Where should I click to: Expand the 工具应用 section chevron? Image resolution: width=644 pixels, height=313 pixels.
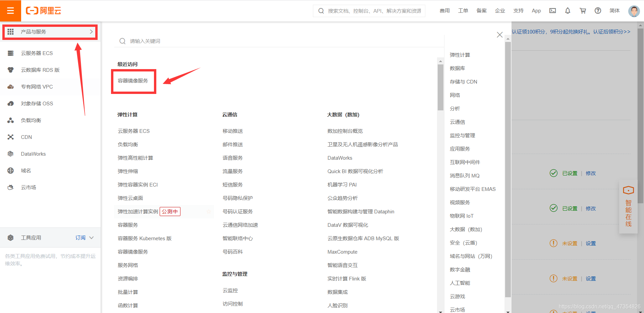pyautogui.click(x=92, y=238)
